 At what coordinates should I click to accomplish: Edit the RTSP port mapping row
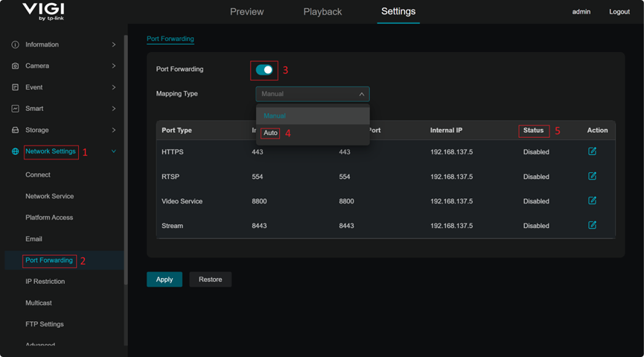coord(592,176)
